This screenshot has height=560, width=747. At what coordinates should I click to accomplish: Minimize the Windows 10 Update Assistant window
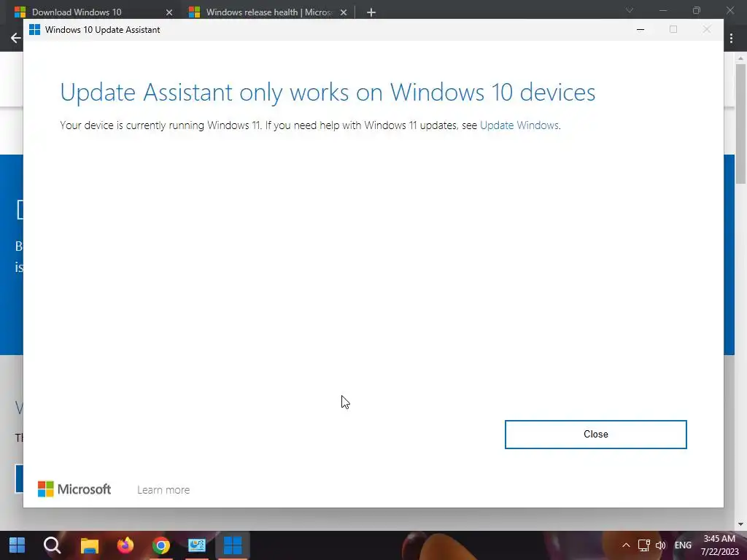tap(640, 29)
